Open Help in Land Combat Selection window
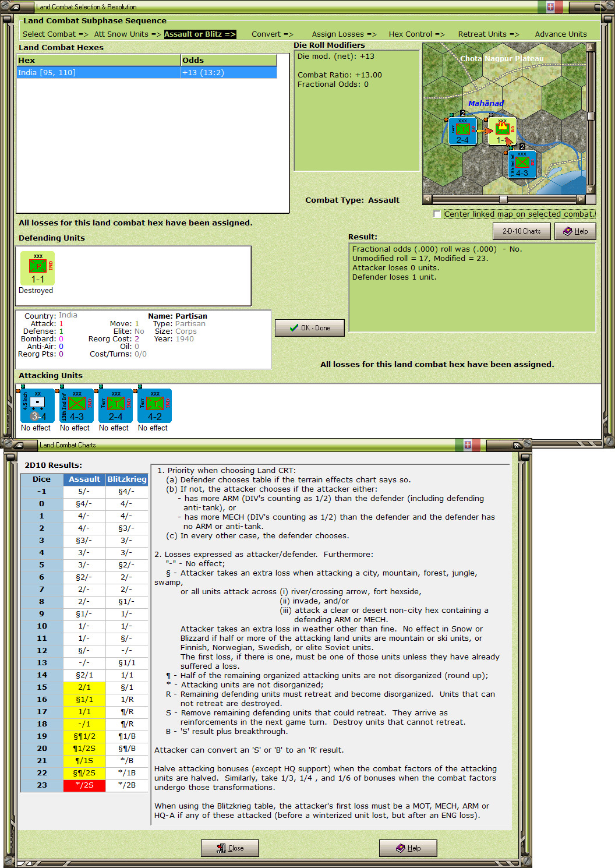 coord(575,231)
